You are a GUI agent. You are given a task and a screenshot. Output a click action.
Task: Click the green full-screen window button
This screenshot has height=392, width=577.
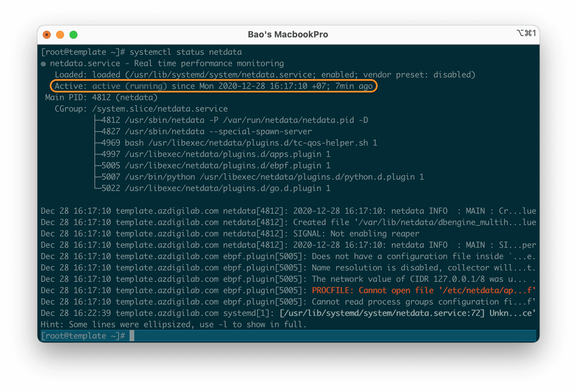(x=73, y=35)
